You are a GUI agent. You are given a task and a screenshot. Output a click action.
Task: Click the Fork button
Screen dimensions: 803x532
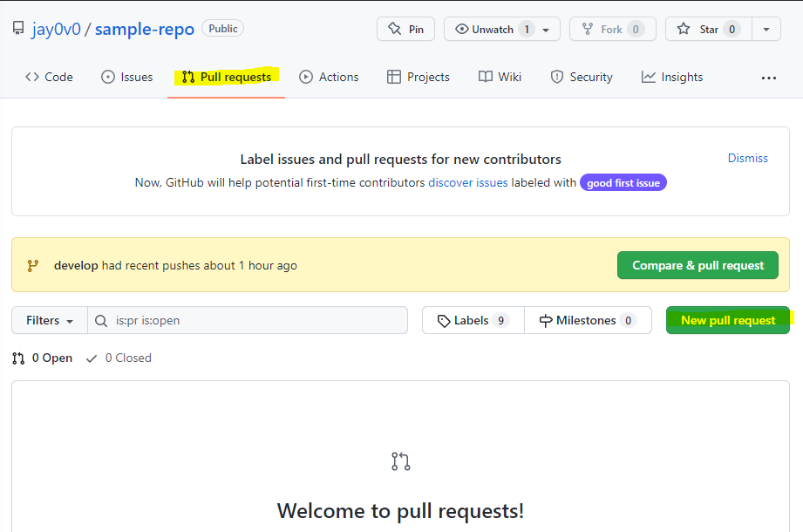(612, 29)
